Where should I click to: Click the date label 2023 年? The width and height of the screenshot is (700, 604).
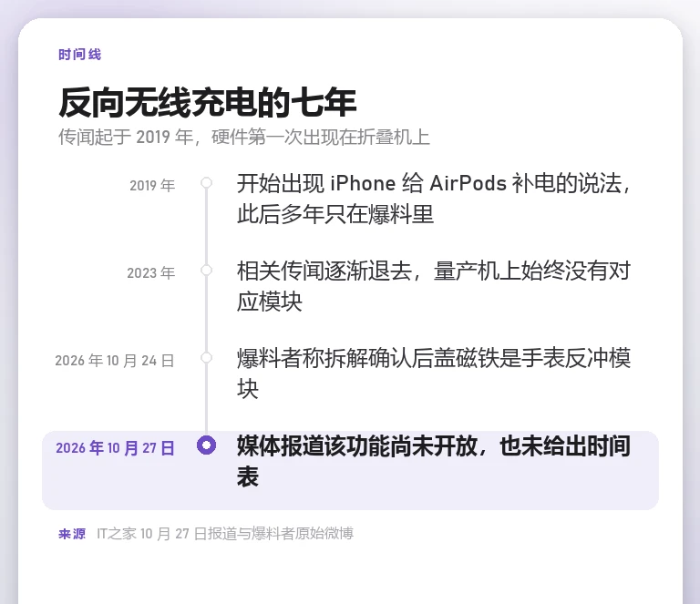[151, 273]
